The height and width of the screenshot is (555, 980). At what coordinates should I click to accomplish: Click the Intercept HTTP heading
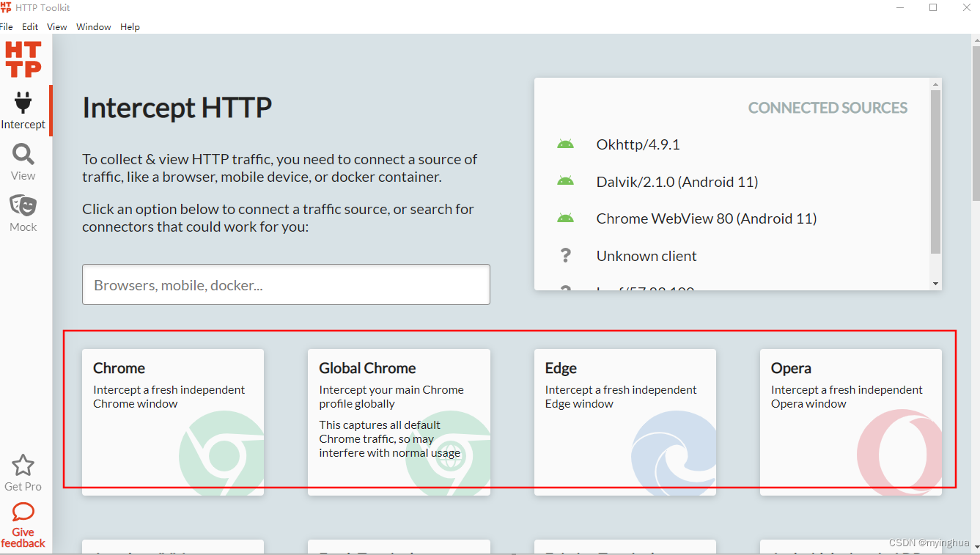pyautogui.click(x=177, y=108)
